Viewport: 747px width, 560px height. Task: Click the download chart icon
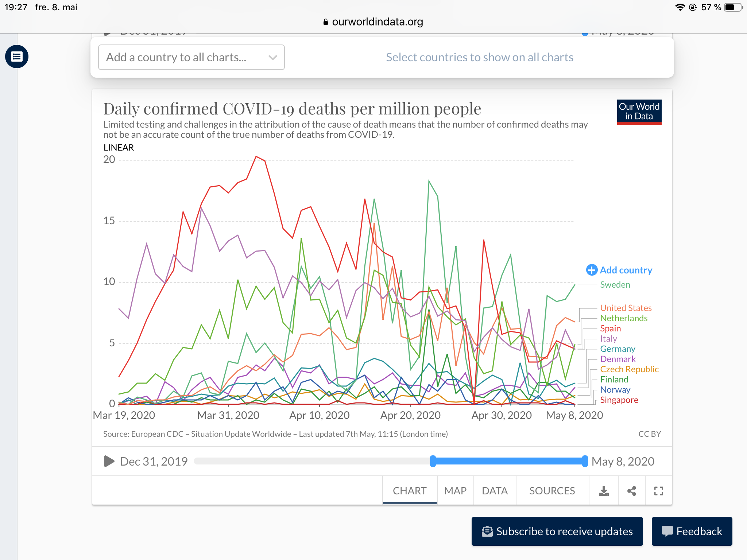[604, 491]
